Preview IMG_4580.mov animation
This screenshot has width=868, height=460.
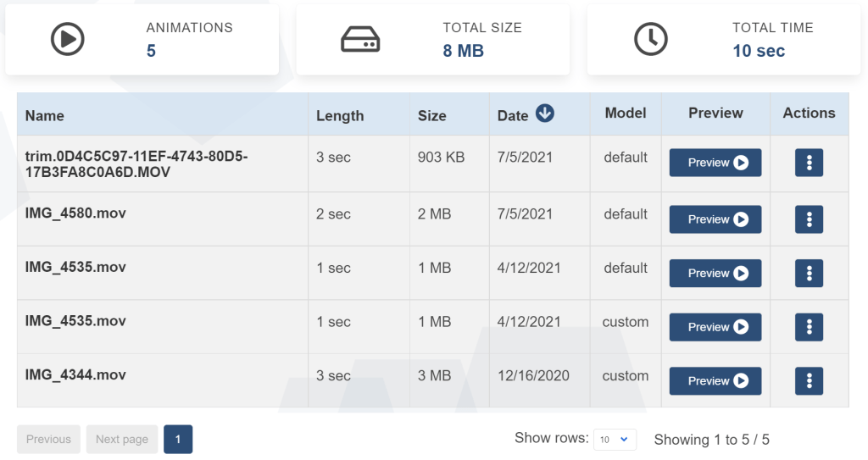tap(715, 219)
